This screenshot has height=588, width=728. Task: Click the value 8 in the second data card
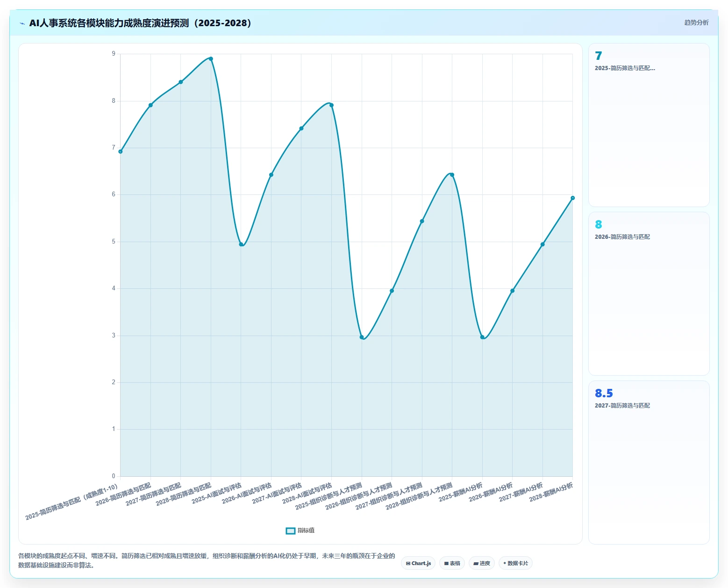[599, 225]
